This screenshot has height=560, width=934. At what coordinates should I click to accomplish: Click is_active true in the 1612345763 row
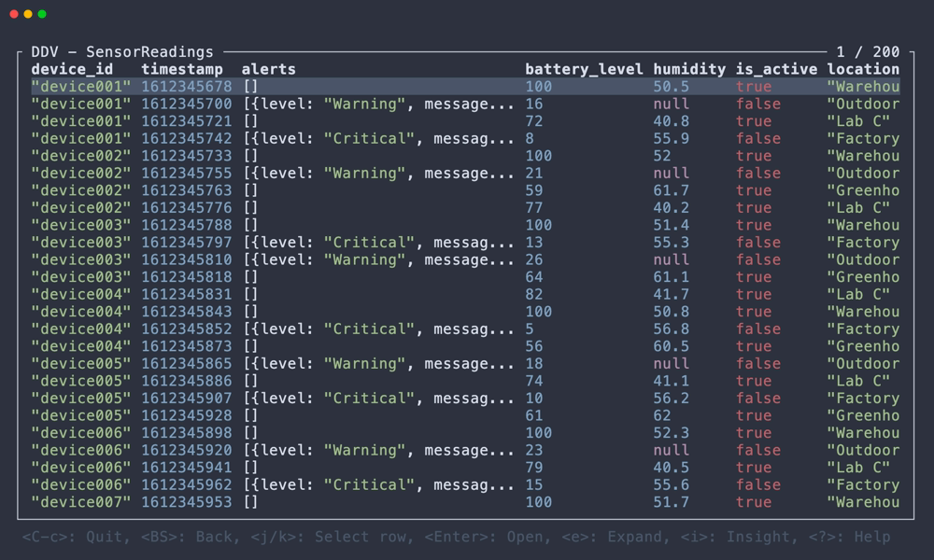[754, 189]
